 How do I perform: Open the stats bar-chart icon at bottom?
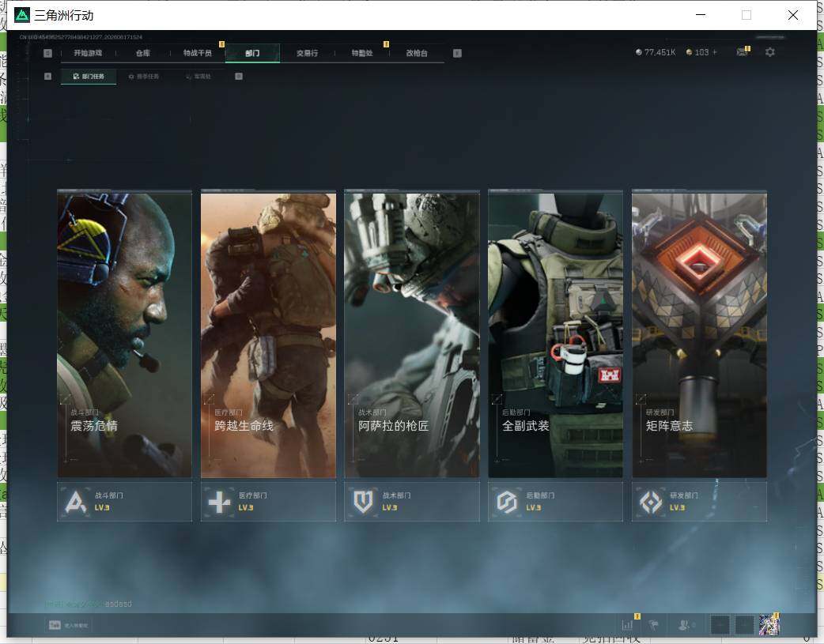pos(627,625)
